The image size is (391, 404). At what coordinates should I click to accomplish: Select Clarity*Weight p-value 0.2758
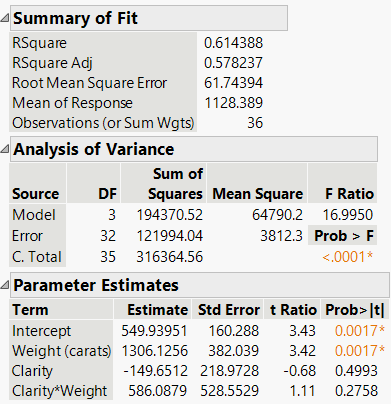[356, 391]
